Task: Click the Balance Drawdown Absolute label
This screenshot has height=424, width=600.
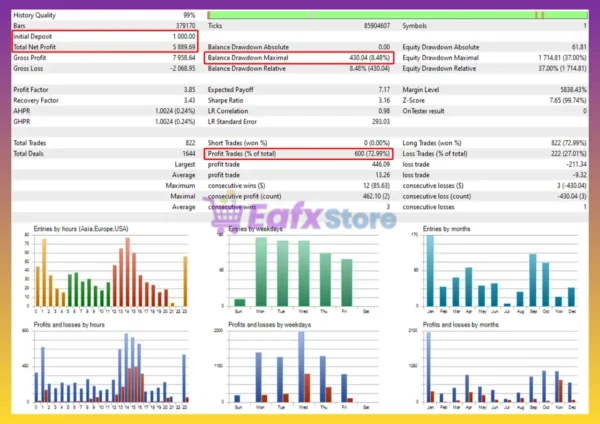Action: (248, 47)
